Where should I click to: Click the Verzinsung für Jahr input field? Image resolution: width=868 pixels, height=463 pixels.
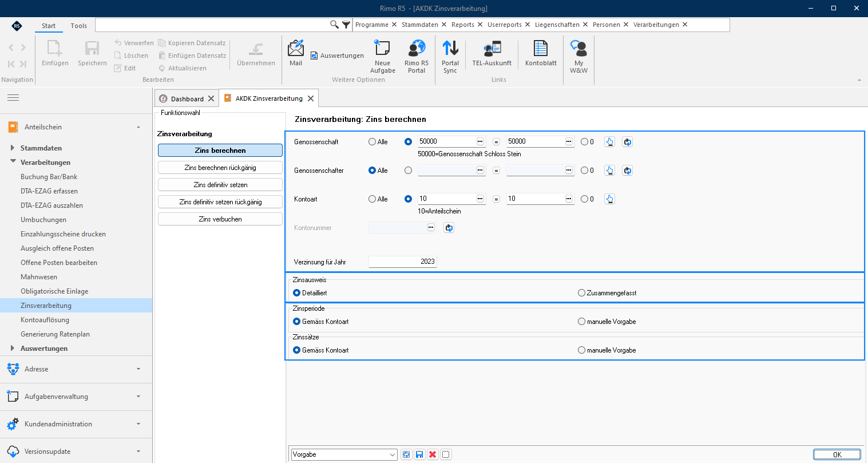tap(403, 262)
